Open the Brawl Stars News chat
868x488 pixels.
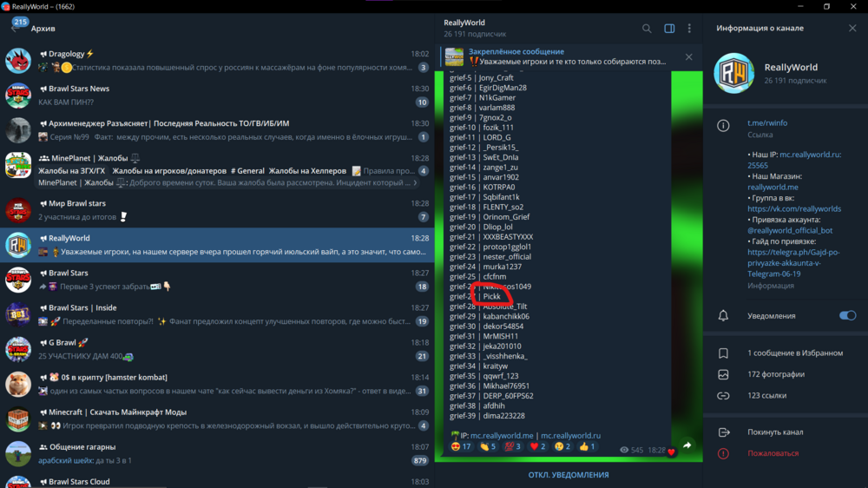217,96
